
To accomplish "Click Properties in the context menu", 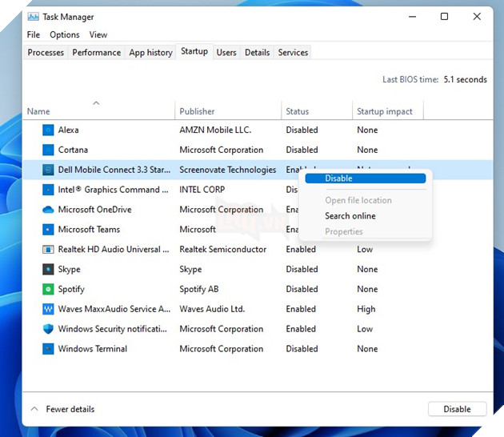I will coord(344,231).
